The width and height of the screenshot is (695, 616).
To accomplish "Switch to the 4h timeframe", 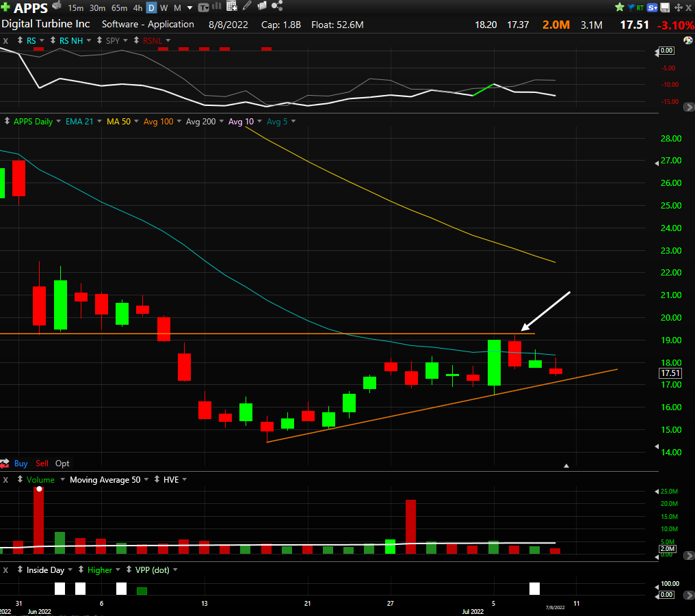I will pyautogui.click(x=138, y=8).
